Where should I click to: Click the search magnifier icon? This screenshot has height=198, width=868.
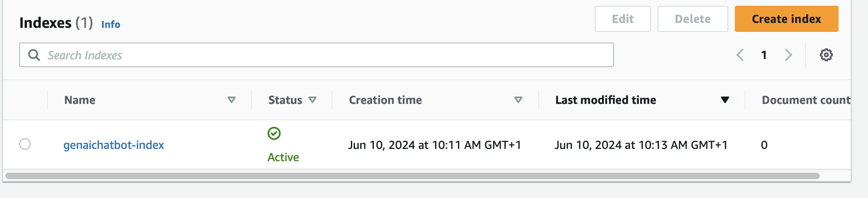pyautogui.click(x=34, y=55)
